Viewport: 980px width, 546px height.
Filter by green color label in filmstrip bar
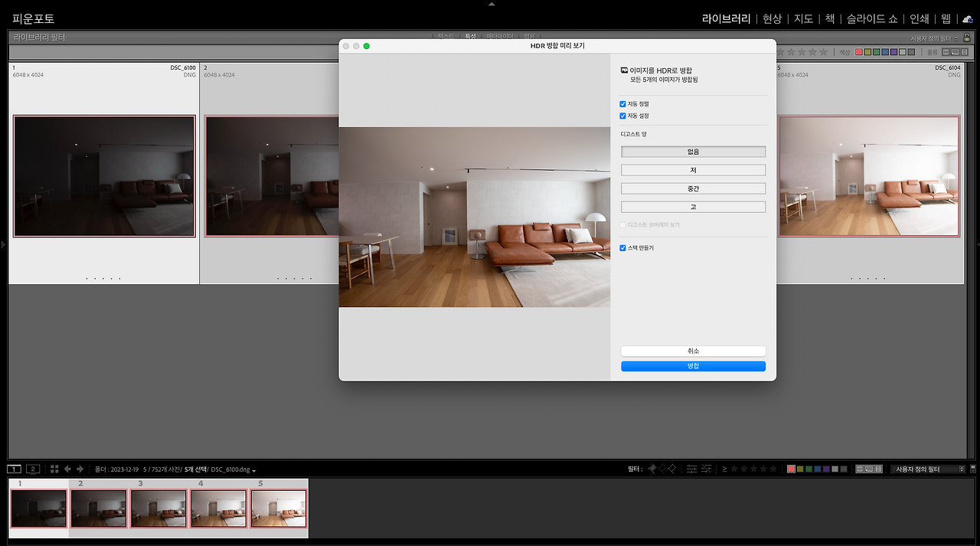(x=809, y=469)
